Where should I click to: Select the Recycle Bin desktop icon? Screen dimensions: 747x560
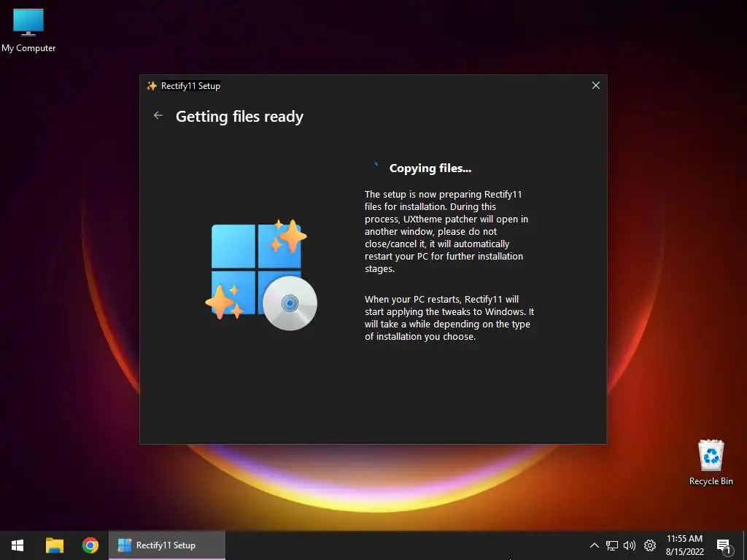(711, 462)
